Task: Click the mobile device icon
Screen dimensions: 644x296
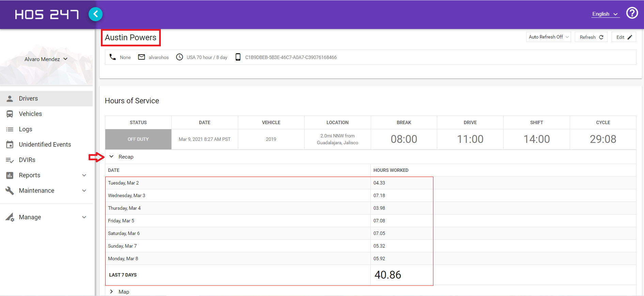Action: [x=238, y=57]
